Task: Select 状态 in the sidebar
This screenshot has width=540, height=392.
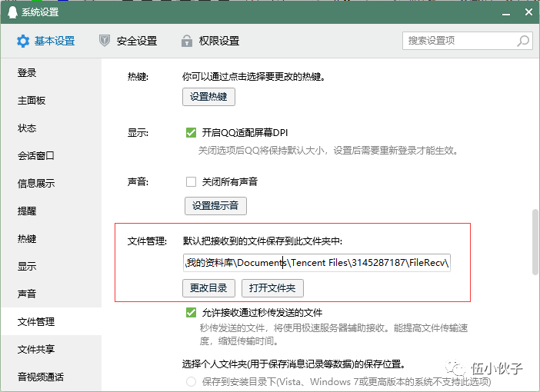Action: pyautogui.click(x=51, y=128)
